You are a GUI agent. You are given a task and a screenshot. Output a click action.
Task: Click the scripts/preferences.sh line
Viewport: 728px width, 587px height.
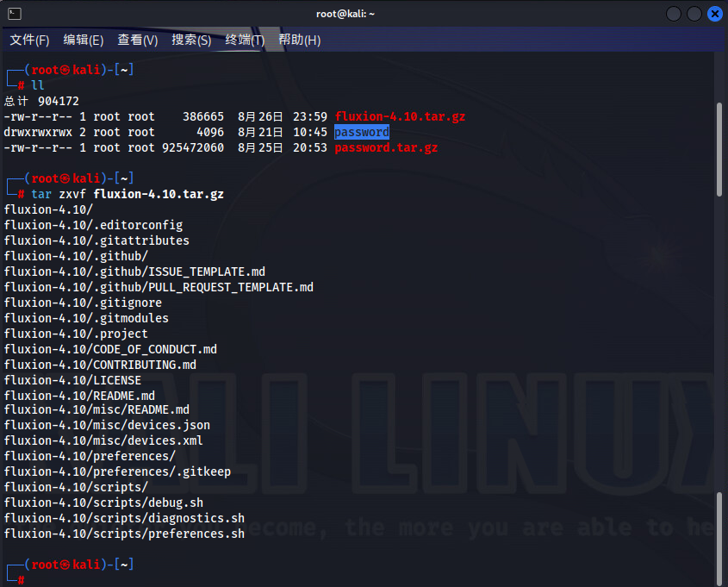[x=124, y=534]
